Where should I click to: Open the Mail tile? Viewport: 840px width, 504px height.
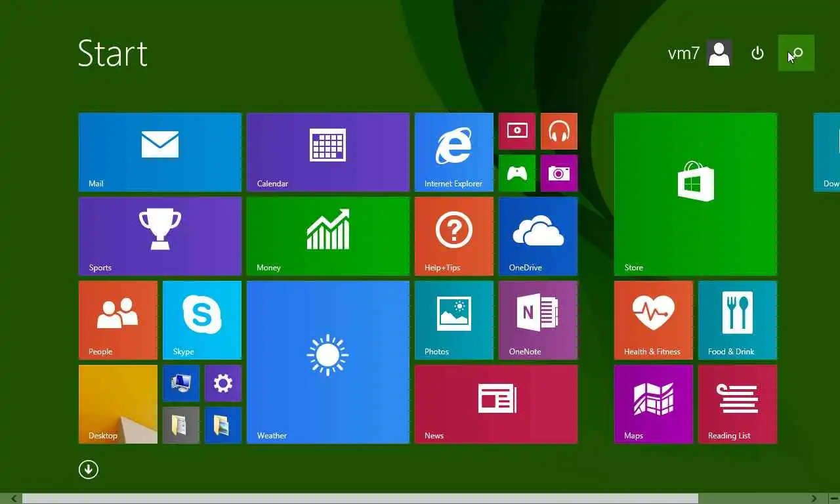(x=160, y=152)
